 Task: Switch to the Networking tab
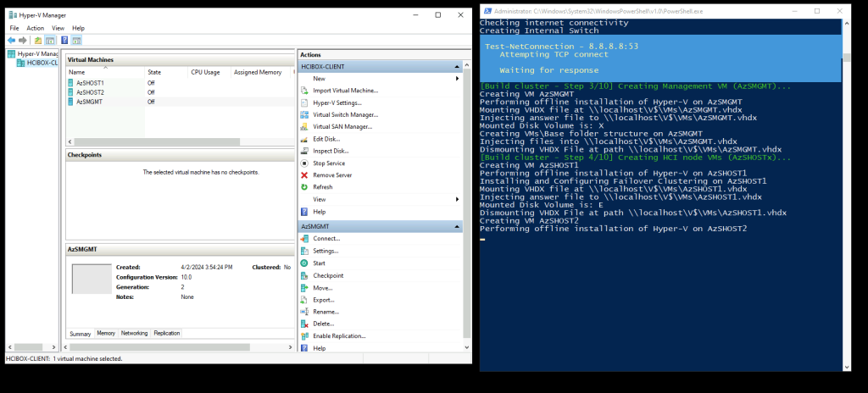point(135,333)
